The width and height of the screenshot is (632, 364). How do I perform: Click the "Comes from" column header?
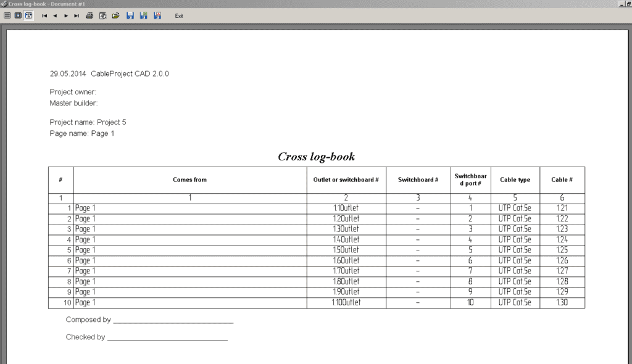click(190, 180)
